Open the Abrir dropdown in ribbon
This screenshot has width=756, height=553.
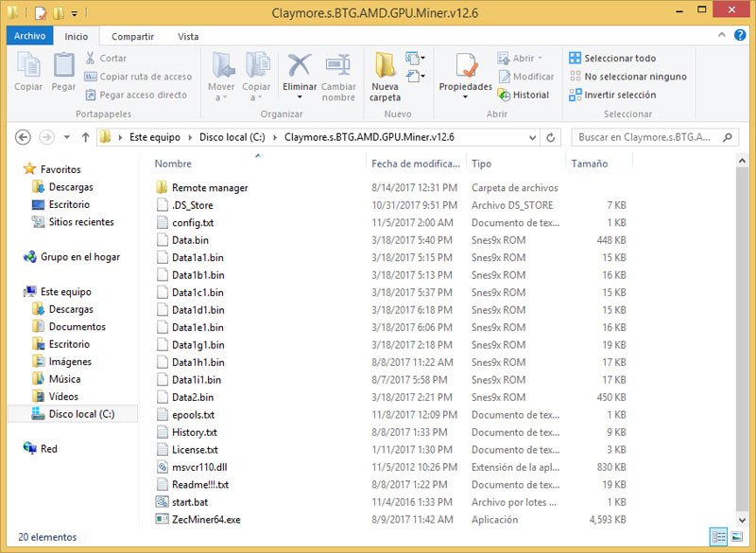click(x=540, y=59)
